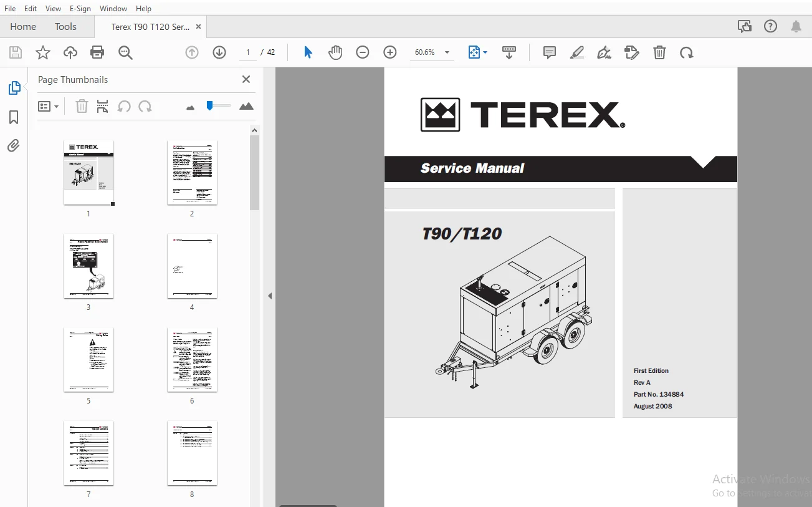The width and height of the screenshot is (812, 507).
Task: Click the "Part No. 134884" text on the cover page
Action: [x=659, y=394]
